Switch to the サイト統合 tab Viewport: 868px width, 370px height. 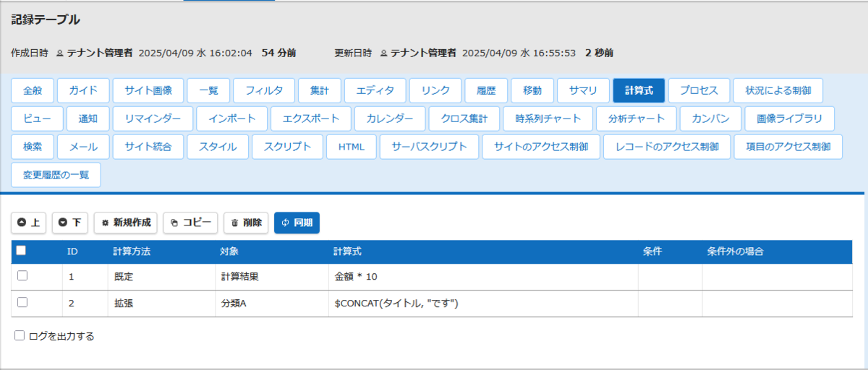coord(148,147)
